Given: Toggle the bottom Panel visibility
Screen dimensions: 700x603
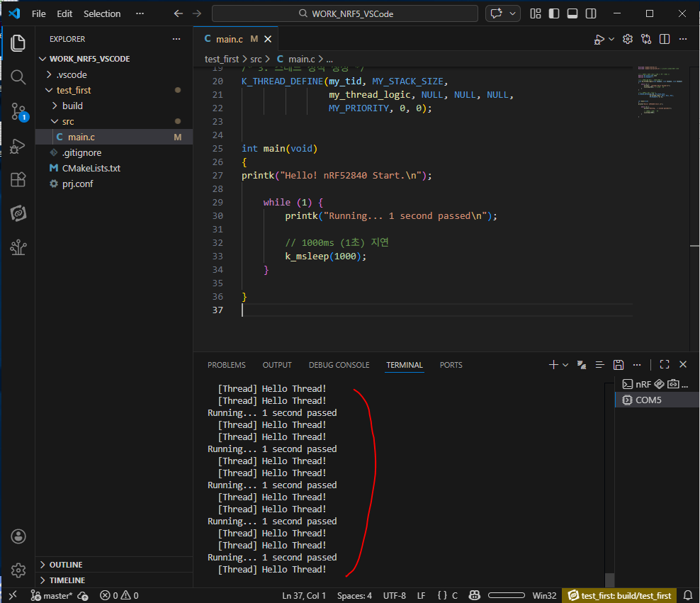Looking at the screenshot, I should pos(572,13).
